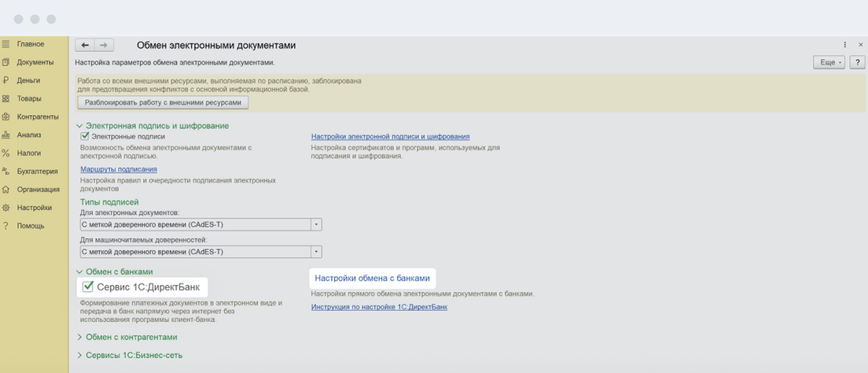This screenshot has width=868, height=373.
Task: Expand the Обмен с контрагентами section
Action: (x=79, y=337)
